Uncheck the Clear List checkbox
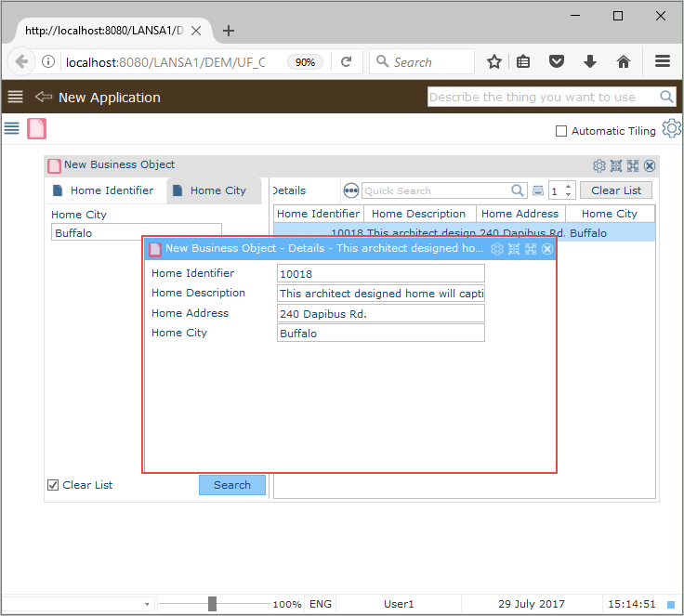 (x=53, y=485)
